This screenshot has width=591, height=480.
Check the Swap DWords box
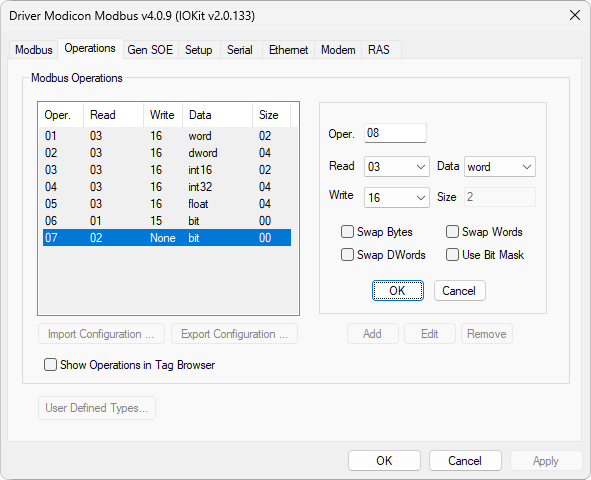(x=347, y=255)
